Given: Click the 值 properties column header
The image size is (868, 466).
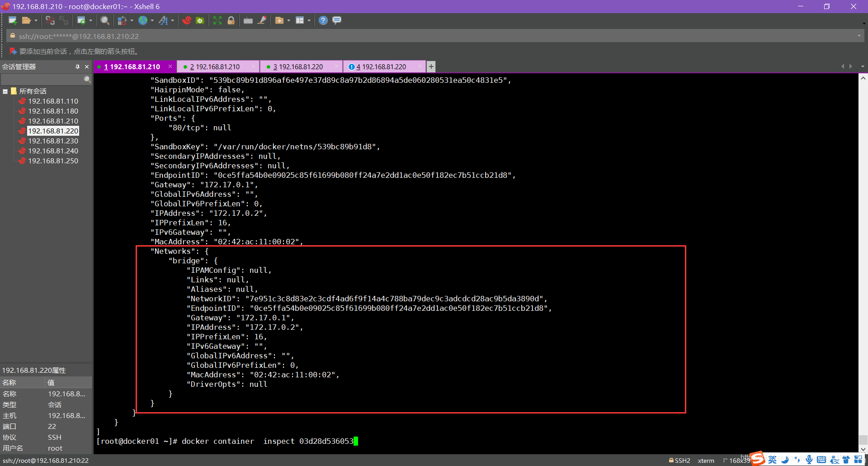Looking at the screenshot, I should (69, 382).
